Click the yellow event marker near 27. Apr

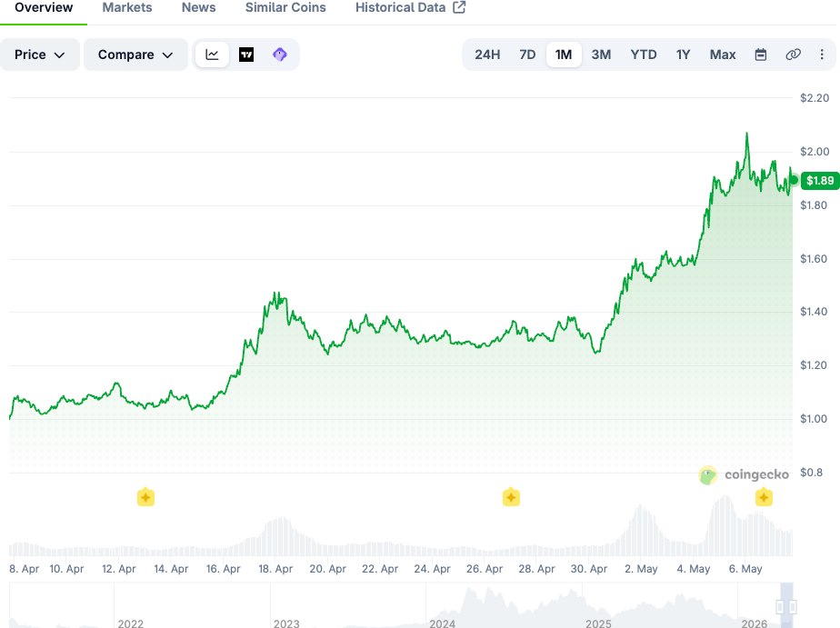[x=511, y=497]
